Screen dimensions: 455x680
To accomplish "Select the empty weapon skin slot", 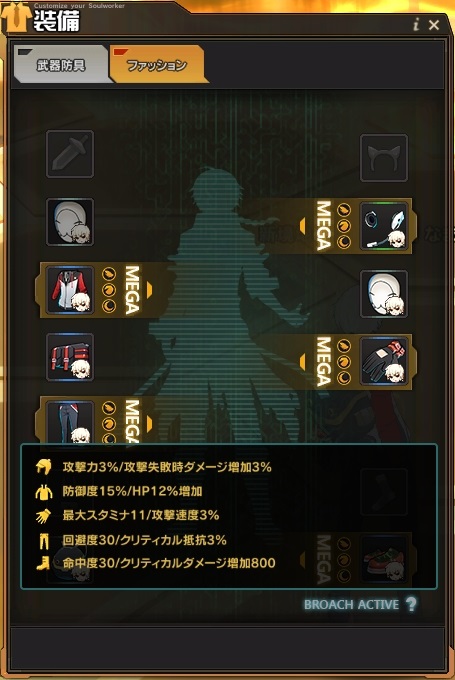I will click(70, 154).
